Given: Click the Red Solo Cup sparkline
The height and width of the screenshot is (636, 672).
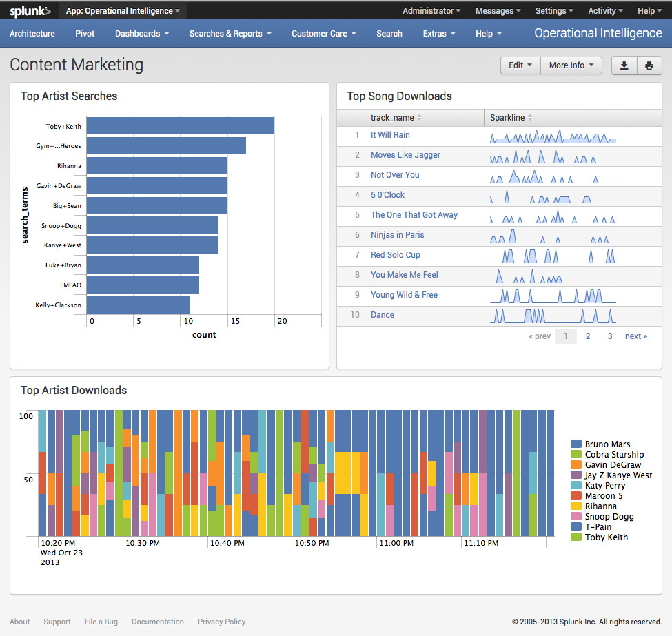Looking at the screenshot, I should [x=553, y=256].
